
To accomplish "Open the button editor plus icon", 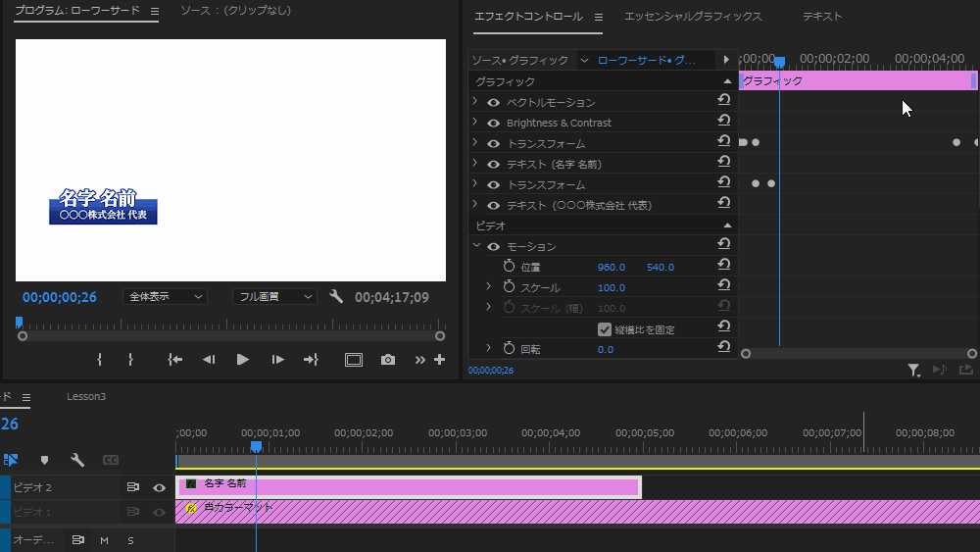I will 439,360.
